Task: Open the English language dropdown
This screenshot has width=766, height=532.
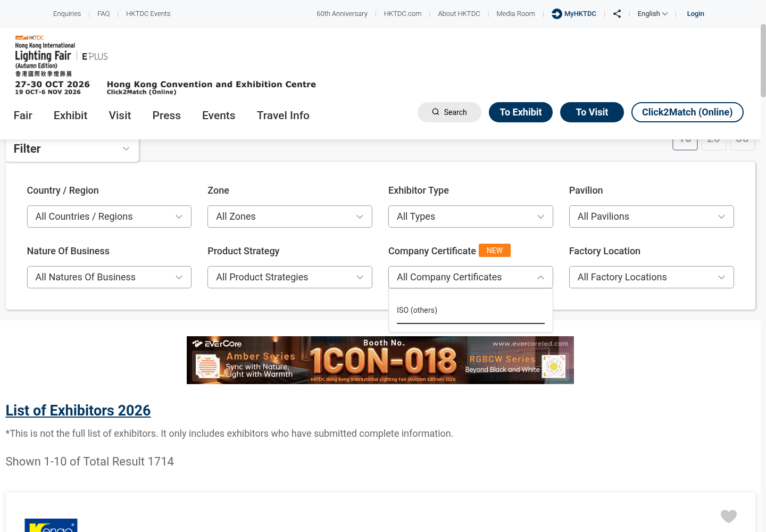Action: pyautogui.click(x=653, y=14)
